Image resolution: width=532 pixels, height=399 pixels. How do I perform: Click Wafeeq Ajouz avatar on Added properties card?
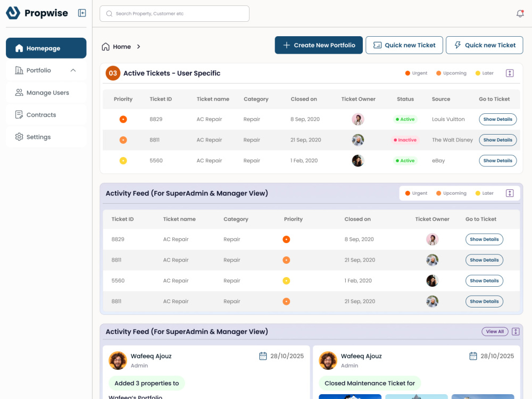pos(118,360)
